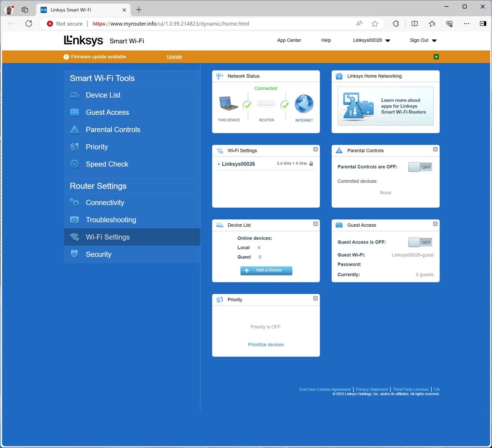Click the Speed Check gauge icon
492x448 pixels.
(x=75, y=164)
